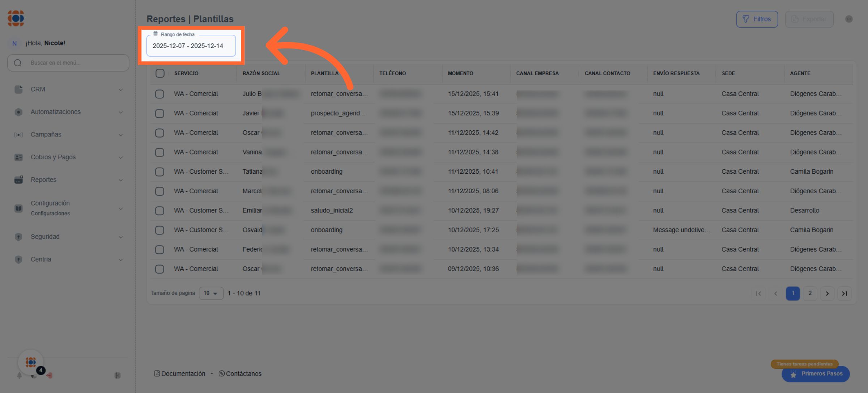Viewport: 868px width, 393px height.
Task: Select the Tatiana onboarding row checkbox
Action: click(x=159, y=172)
